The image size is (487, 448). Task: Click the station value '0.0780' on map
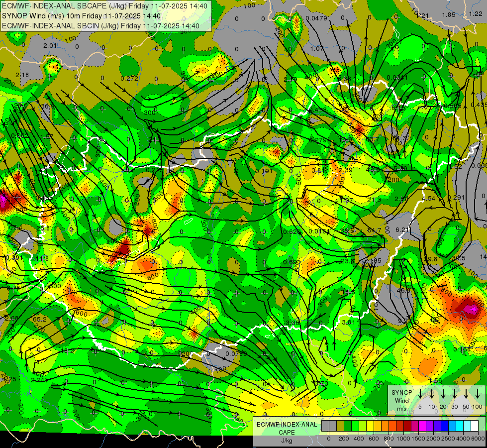tap(236, 353)
